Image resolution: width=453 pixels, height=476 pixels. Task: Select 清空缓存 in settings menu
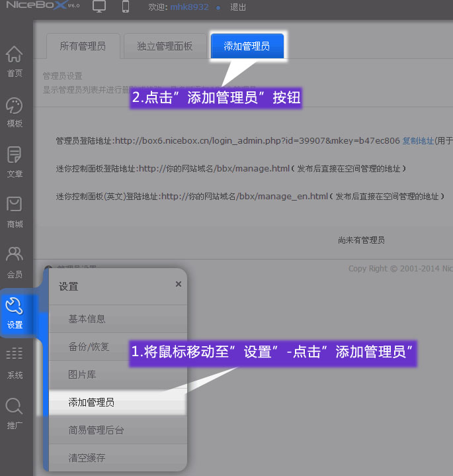coord(87,458)
